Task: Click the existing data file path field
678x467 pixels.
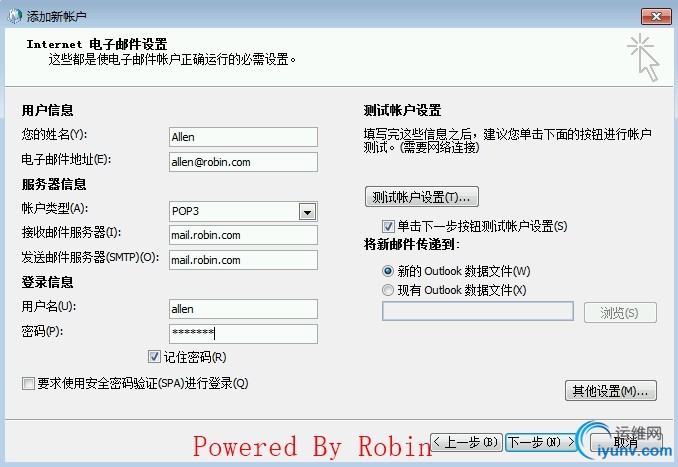Action: click(478, 311)
